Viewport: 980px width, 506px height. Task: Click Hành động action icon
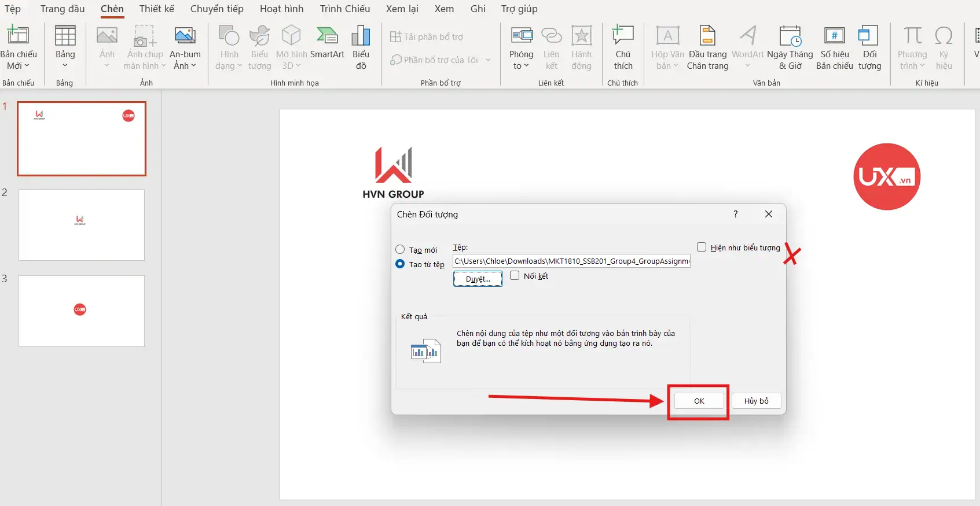pos(581,36)
